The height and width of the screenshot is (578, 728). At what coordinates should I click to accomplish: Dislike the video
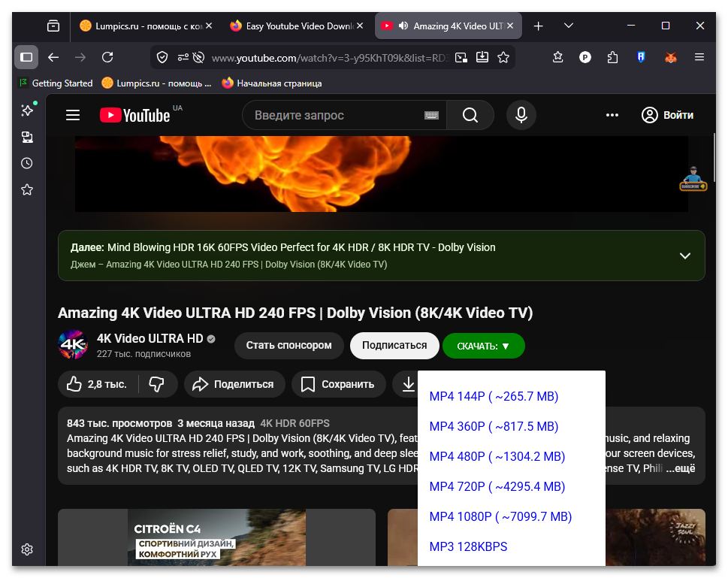point(156,384)
